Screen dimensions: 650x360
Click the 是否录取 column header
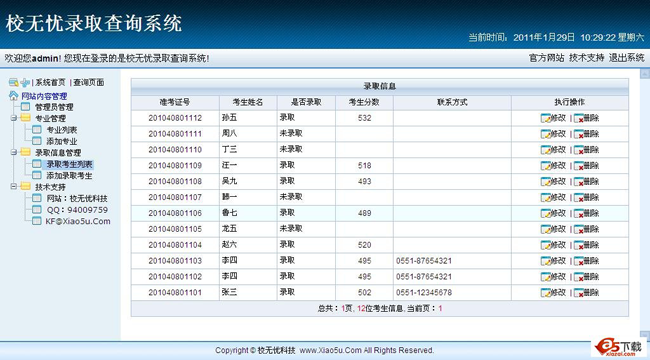tap(306, 102)
